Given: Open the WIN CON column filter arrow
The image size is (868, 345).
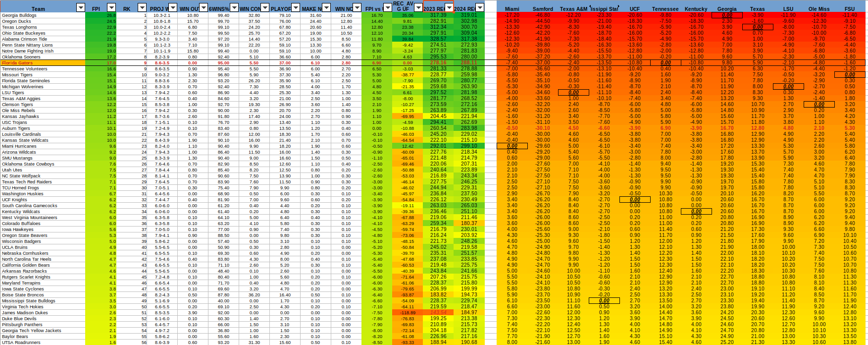Looking at the screenshot, I should pyautogui.click(x=265, y=8).
